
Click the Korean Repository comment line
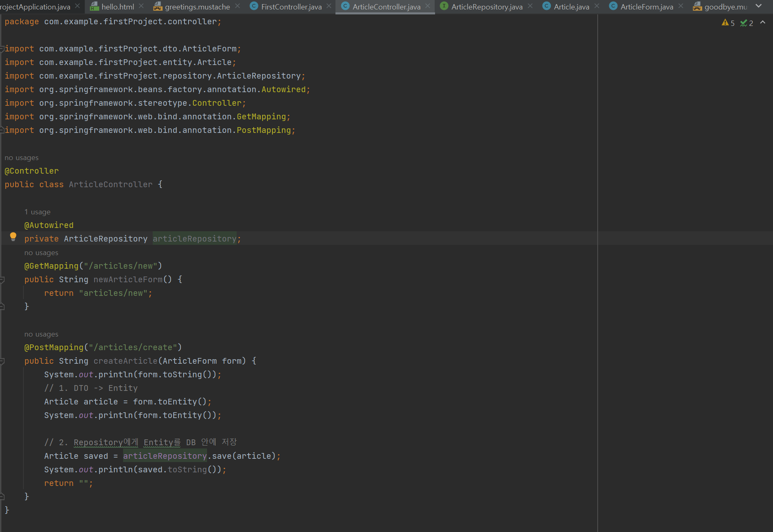coord(140,442)
